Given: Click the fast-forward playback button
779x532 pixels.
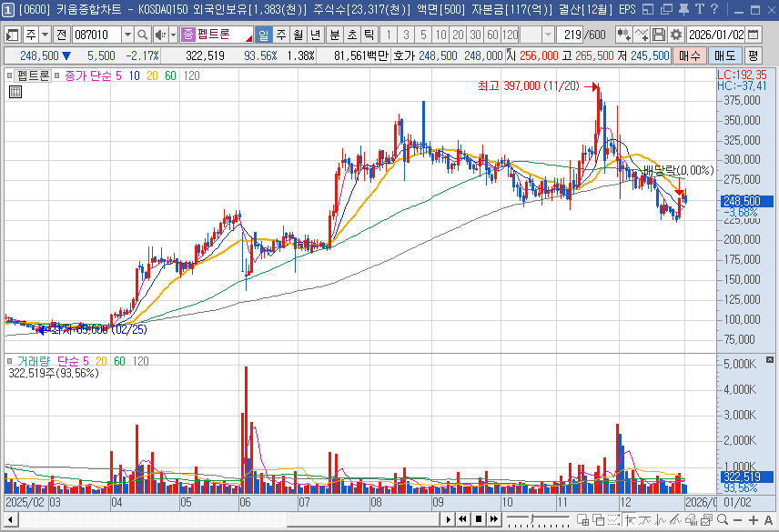Looking at the screenshot, I should 494,519.
